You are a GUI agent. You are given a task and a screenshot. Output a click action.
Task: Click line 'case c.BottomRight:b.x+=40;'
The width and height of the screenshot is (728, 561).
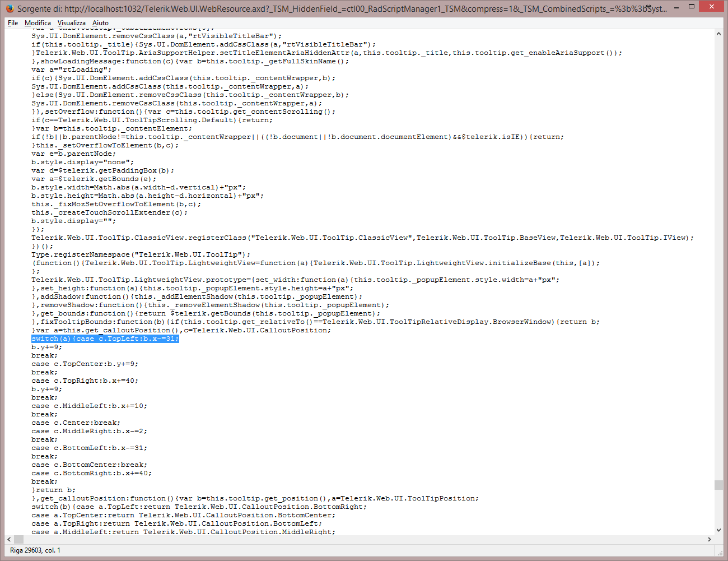(91, 474)
